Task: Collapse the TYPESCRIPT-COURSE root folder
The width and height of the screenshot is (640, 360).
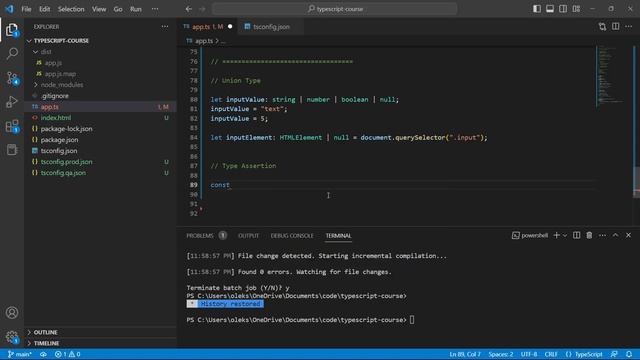Action: pos(61,41)
